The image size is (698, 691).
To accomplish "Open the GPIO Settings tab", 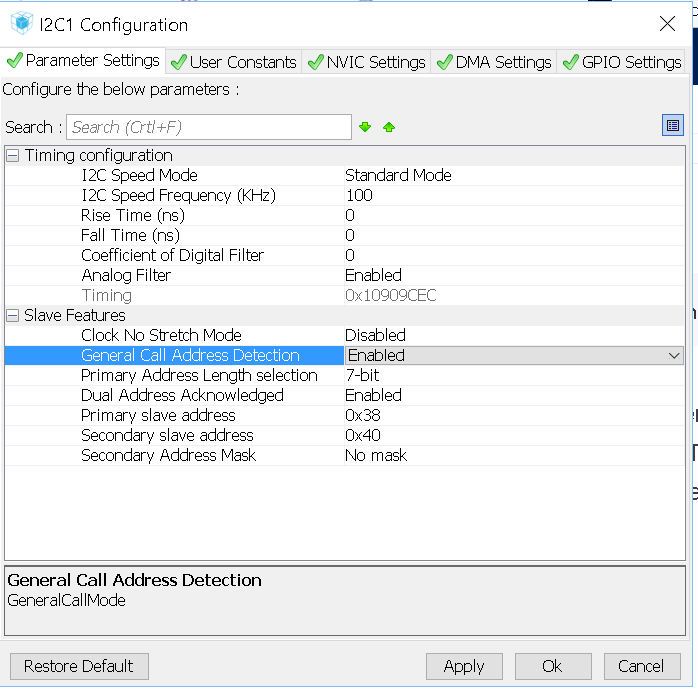I will (x=621, y=62).
